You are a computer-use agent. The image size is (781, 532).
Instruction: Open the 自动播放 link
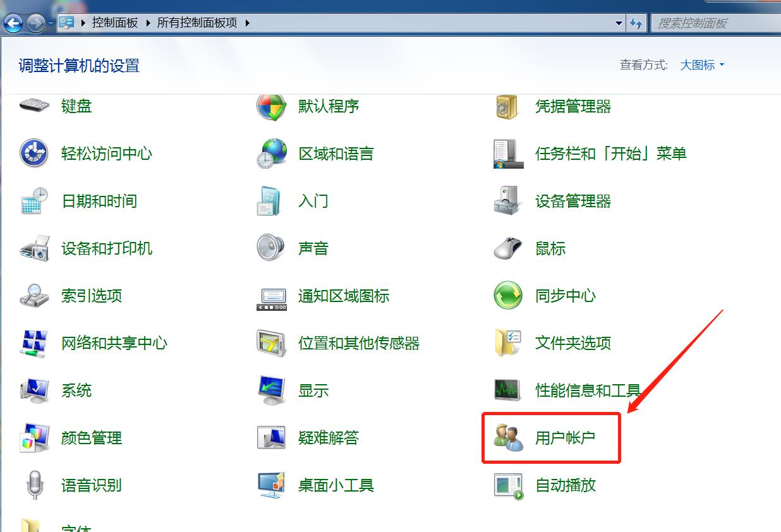pos(566,485)
